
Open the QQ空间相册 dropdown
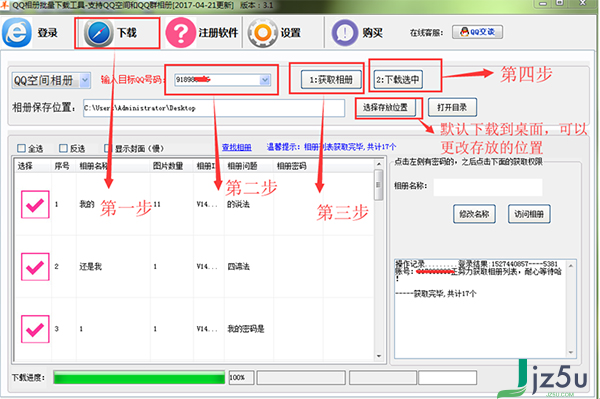coord(51,80)
